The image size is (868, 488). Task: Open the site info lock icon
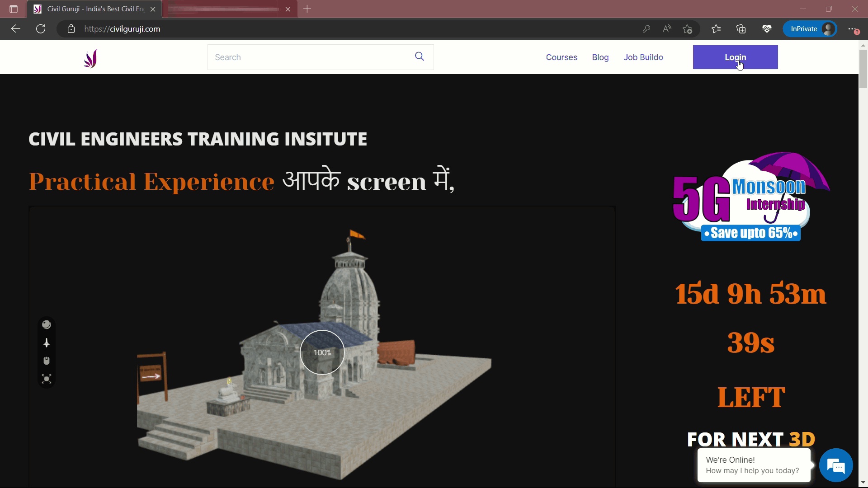click(71, 29)
